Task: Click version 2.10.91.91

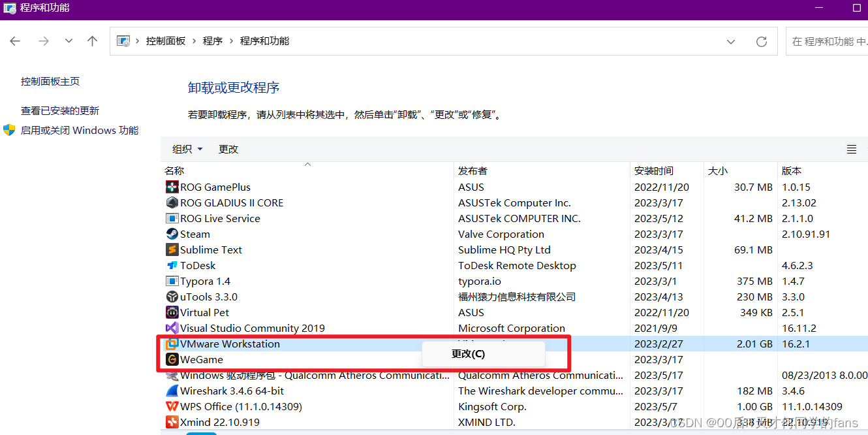Action: (x=806, y=234)
